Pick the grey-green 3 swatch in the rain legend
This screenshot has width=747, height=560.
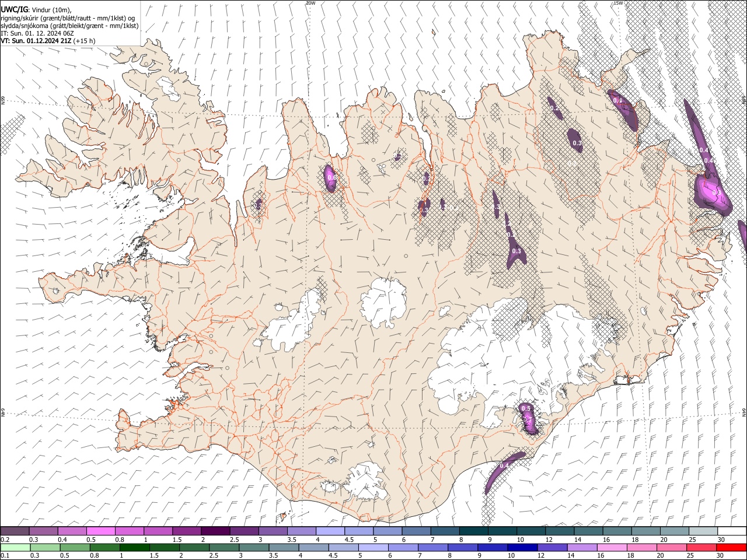[x=254, y=547]
